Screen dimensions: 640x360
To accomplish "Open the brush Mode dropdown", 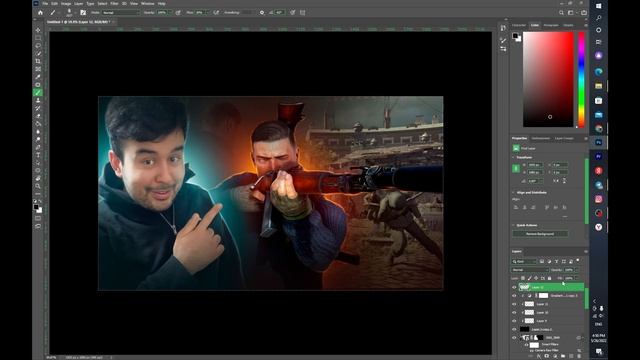I will pos(121,13).
